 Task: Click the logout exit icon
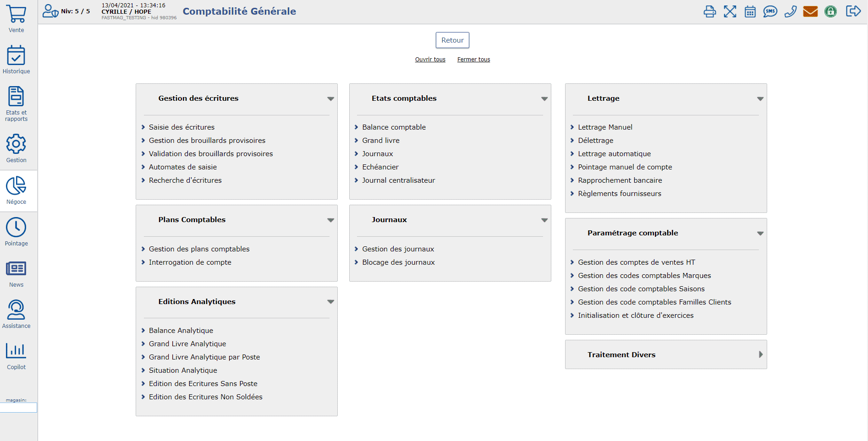click(x=853, y=11)
